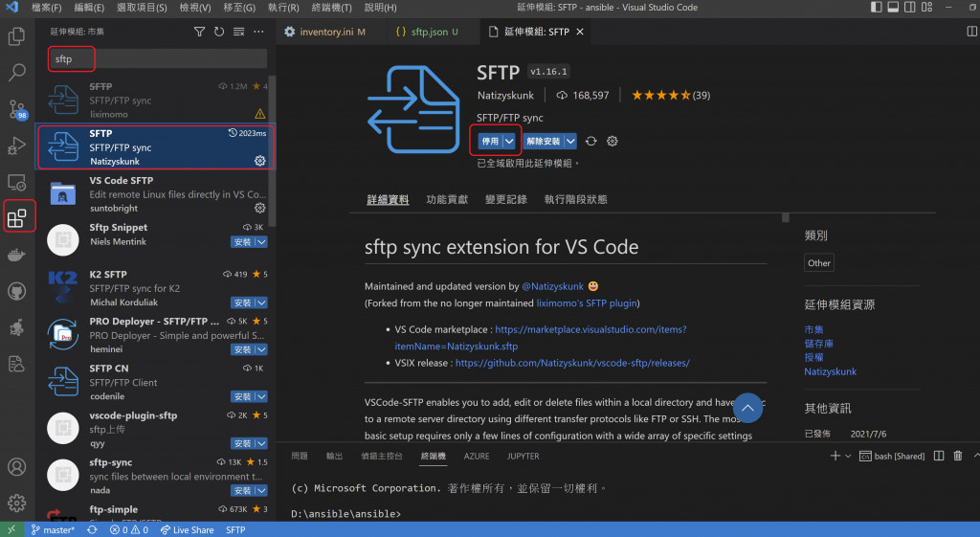Screen dimensions: 980x537
Task: Click the 解除安裝 uninstall button
Action: [544, 142]
